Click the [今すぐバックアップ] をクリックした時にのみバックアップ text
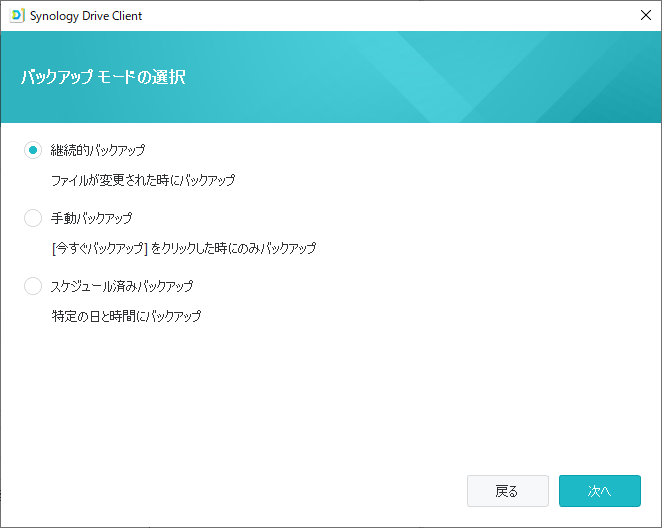The width and height of the screenshot is (662, 528). click(184, 248)
